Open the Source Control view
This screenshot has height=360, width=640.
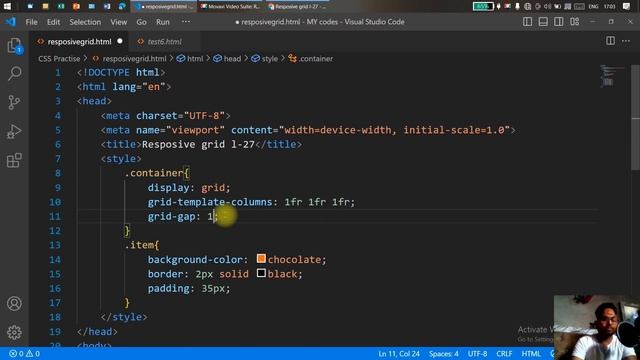pyautogui.click(x=14, y=102)
